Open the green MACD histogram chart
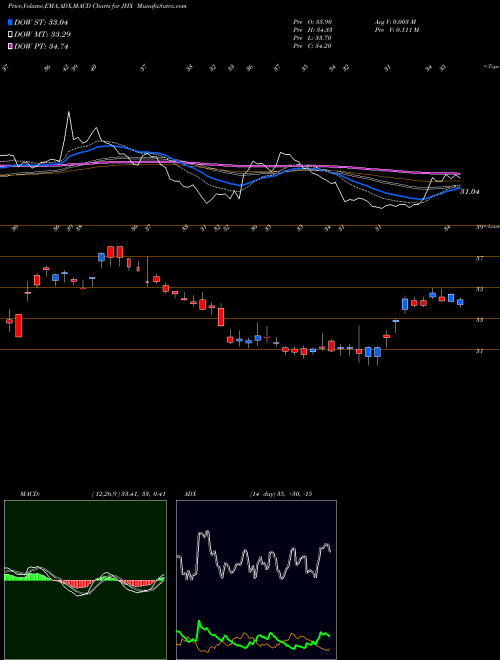The width and height of the screenshot is (500, 660). [x=85, y=580]
